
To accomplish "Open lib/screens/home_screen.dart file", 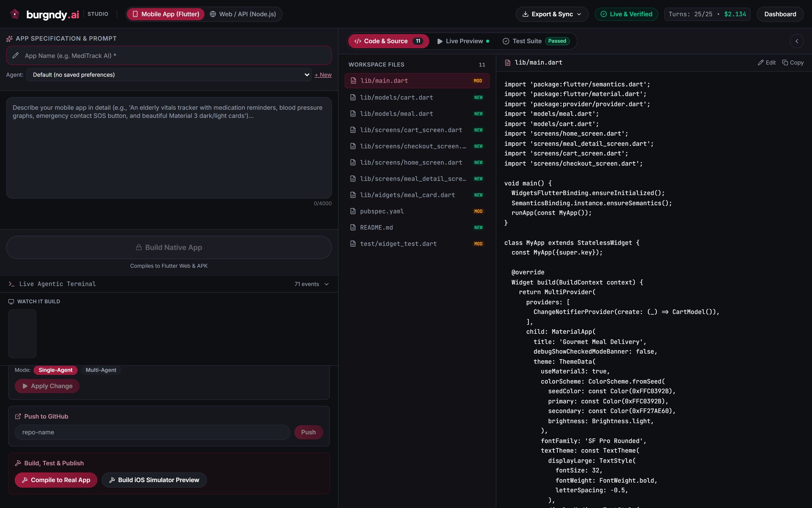I will (x=417, y=163).
